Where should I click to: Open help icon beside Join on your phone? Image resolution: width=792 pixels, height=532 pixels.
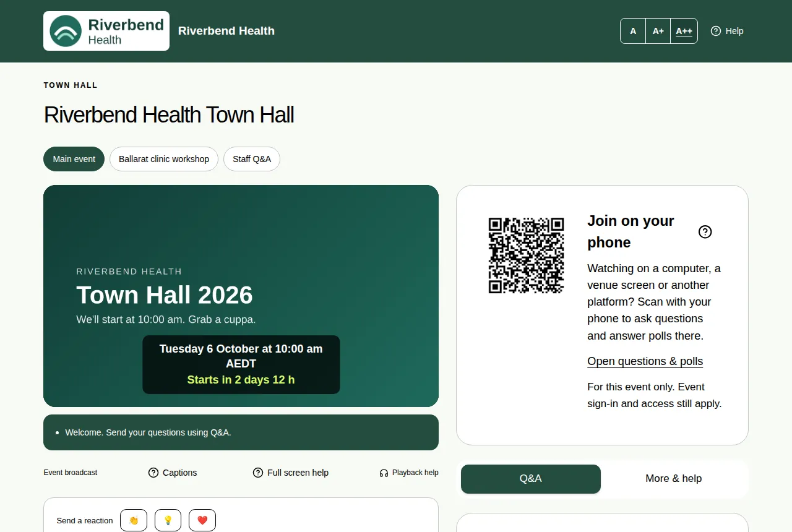(705, 231)
